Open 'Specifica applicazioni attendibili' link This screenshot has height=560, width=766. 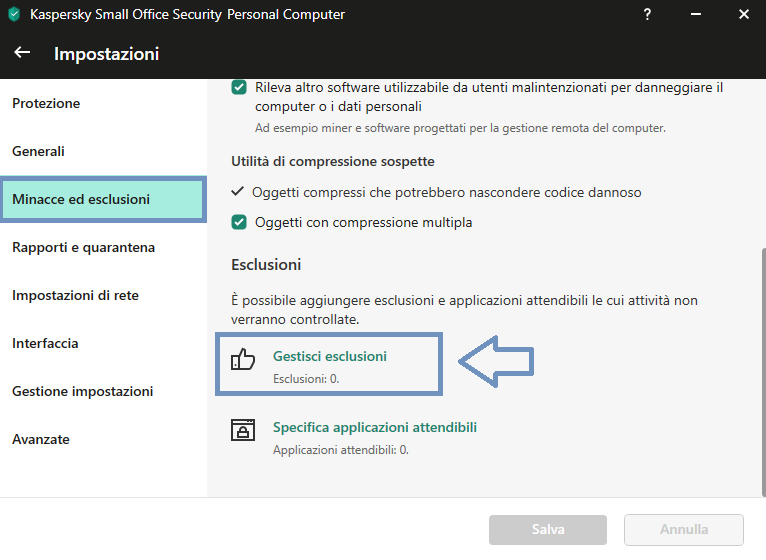pyautogui.click(x=375, y=427)
